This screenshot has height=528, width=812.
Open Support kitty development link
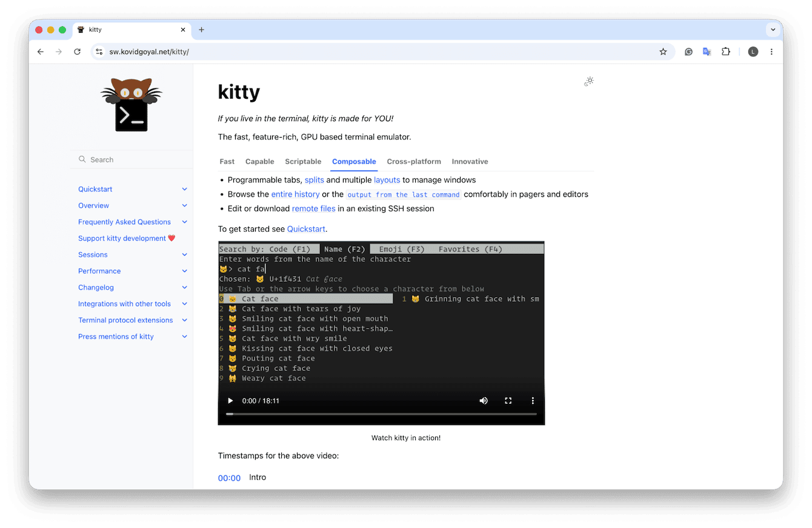pos(127,238)
